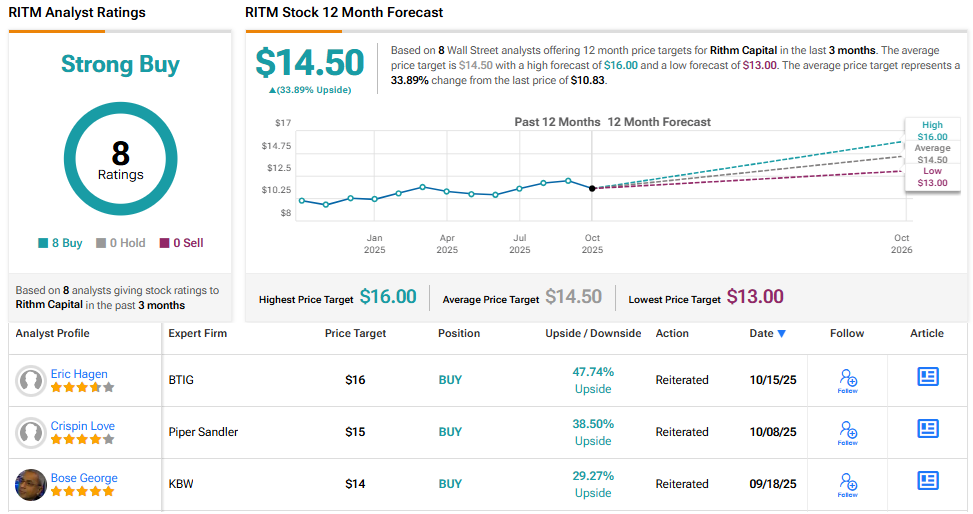The image size is (973, 514).
Task: Open Eric Hagen's BTIG article
Action: tap(928, 376)
